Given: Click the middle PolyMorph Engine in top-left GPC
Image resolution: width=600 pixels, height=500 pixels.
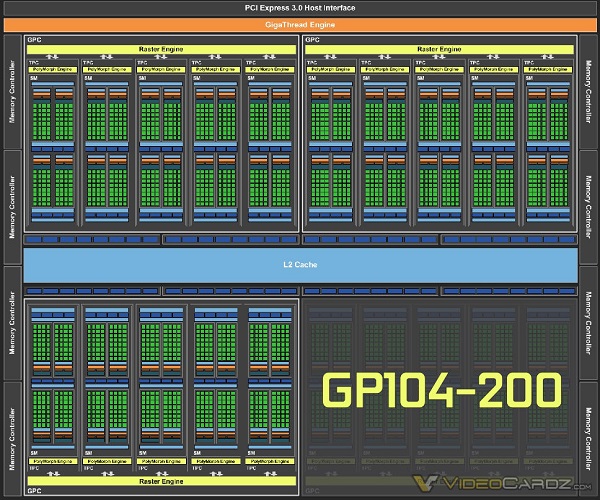Looking at the screenshot, I should point(161,70).
